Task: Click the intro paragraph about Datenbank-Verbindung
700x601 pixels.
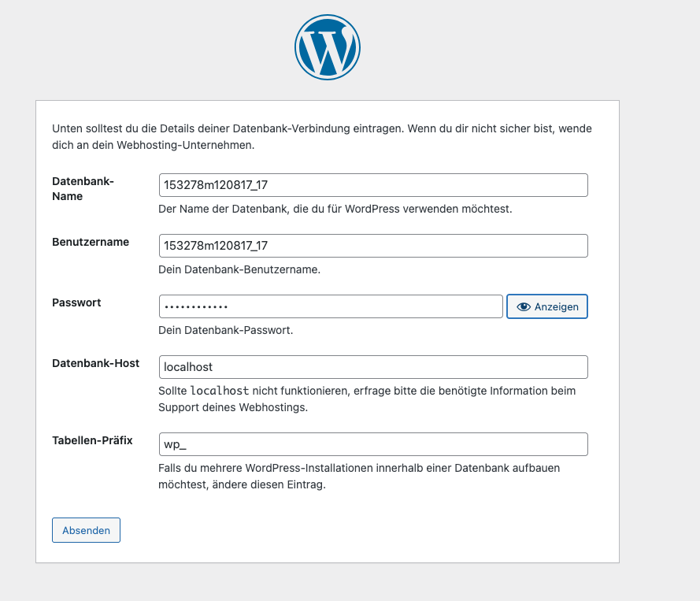Action: (321, 136)
